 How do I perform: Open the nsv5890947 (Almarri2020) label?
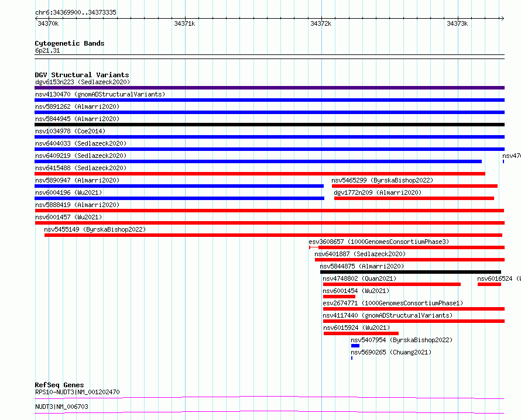point(77,180)
